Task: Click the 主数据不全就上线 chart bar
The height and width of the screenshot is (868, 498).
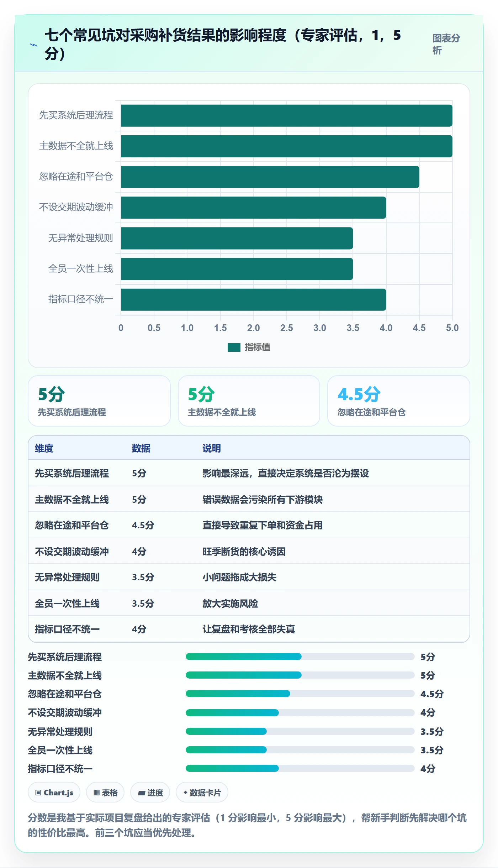Action: click(287, 146)
